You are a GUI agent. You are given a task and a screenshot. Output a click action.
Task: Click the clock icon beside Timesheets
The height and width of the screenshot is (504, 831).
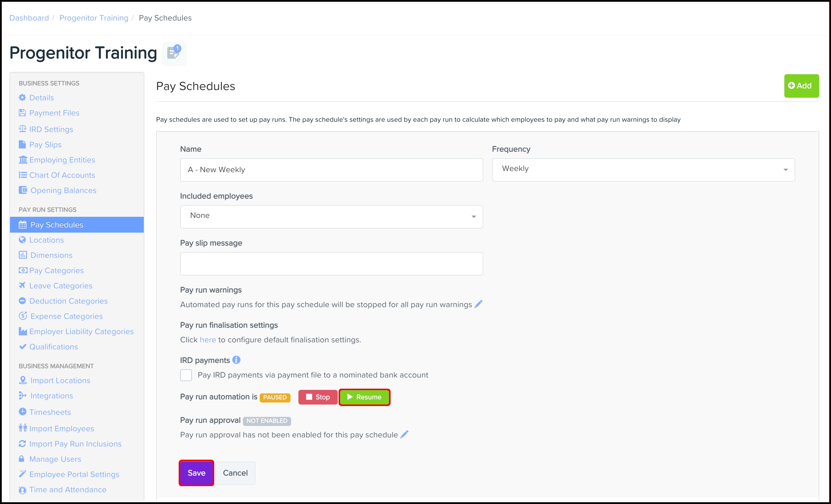22,412
